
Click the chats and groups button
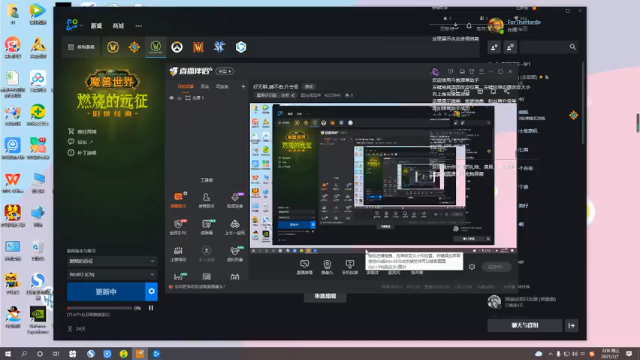pos(525,325)
